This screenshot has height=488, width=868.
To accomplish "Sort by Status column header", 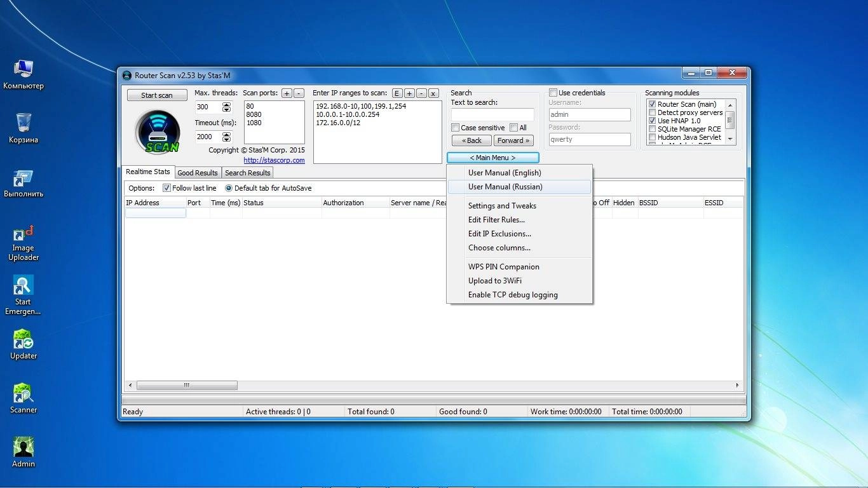I will (x=281, y=203).
